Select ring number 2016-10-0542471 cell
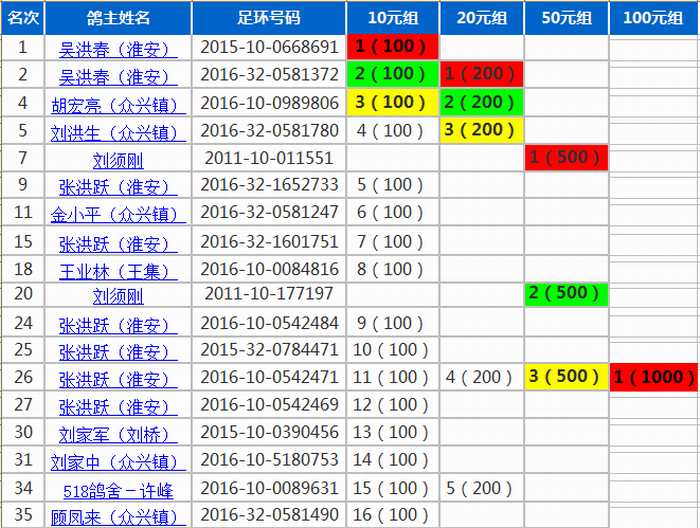Image resolution: width=700 pixels, height=528 pixels. point(269,378)
